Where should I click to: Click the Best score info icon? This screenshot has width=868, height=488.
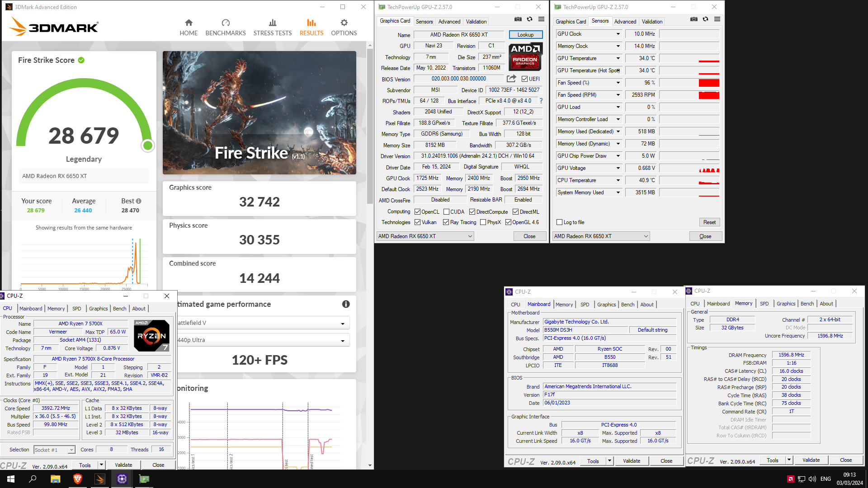(139, 201)
